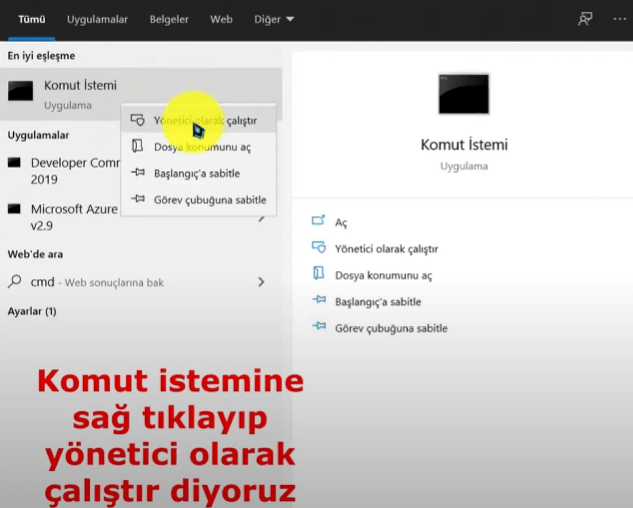Click Dosya konumunu aç in preview pane

[x=384, y=275]
